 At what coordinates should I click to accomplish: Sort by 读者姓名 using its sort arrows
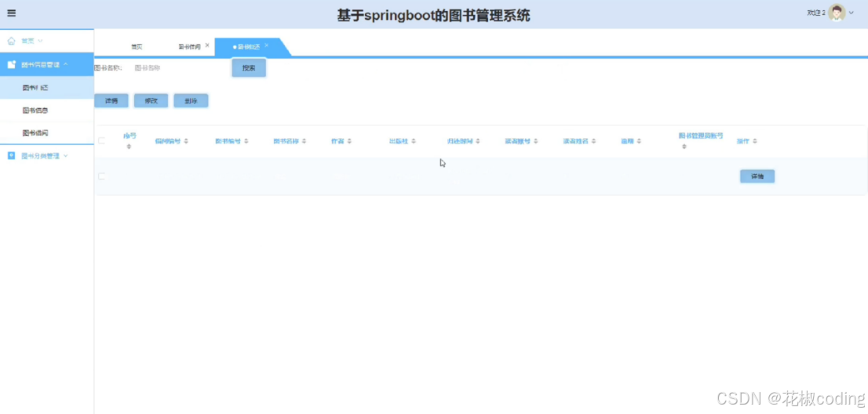[593, 141]
